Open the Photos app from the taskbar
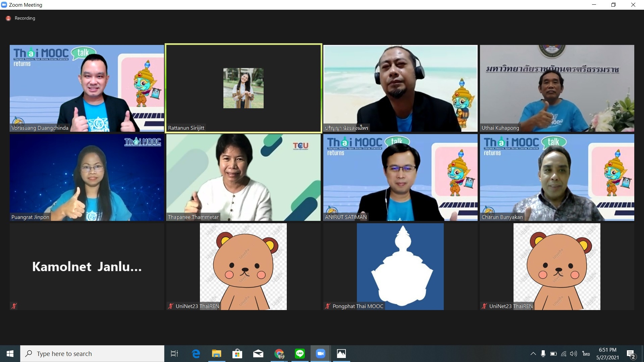This screenshot has width=644, height=362. pyautogui.click(x=341, y=354)
